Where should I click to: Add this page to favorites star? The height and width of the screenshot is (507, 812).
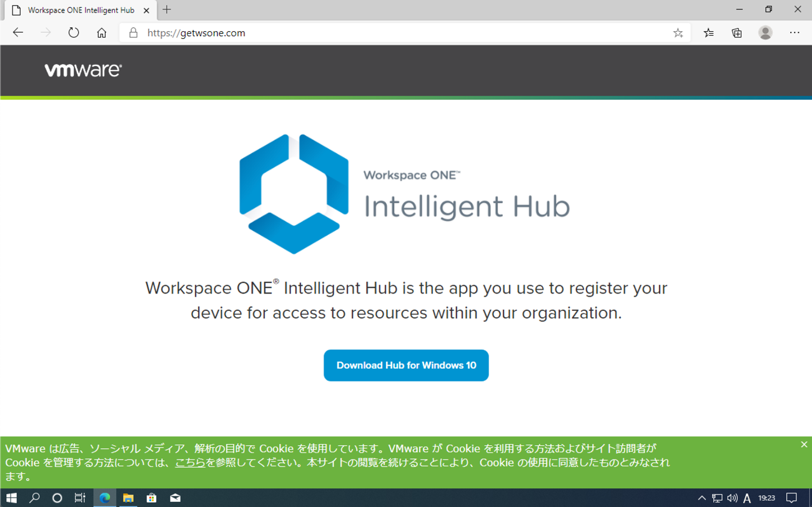678,33
